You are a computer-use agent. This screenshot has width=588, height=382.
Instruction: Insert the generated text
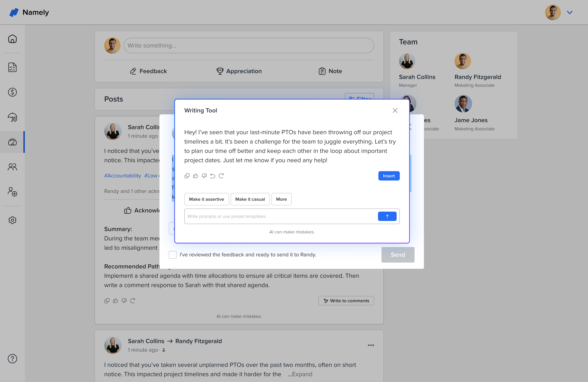point(389,176)
